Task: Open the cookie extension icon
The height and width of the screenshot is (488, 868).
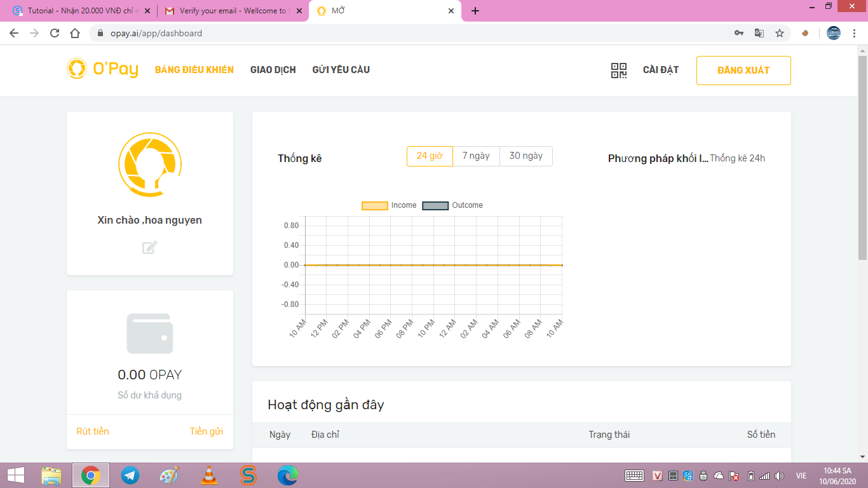Action: pyautogui.click(x=805, y=33)
